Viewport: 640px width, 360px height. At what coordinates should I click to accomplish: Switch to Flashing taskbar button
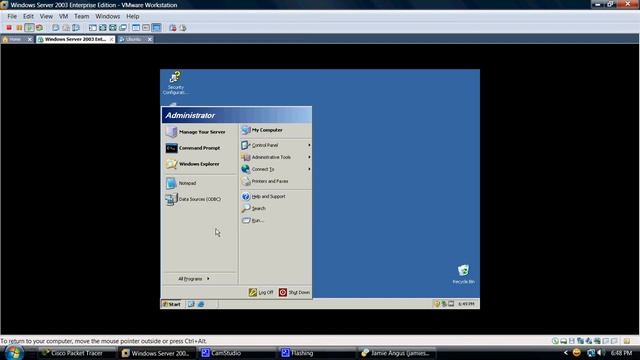318,353
